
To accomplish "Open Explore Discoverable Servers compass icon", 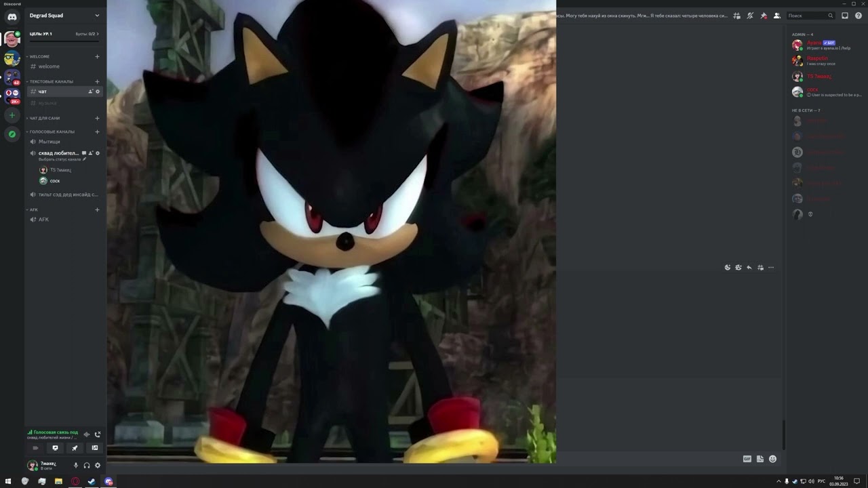I will [12, 134].
